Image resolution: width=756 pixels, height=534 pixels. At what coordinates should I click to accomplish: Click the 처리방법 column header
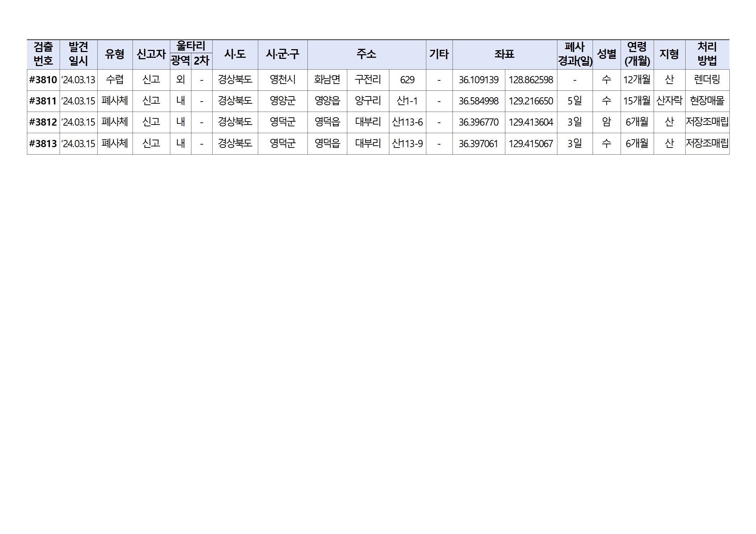pyautogui.click(x=707, y=54)
